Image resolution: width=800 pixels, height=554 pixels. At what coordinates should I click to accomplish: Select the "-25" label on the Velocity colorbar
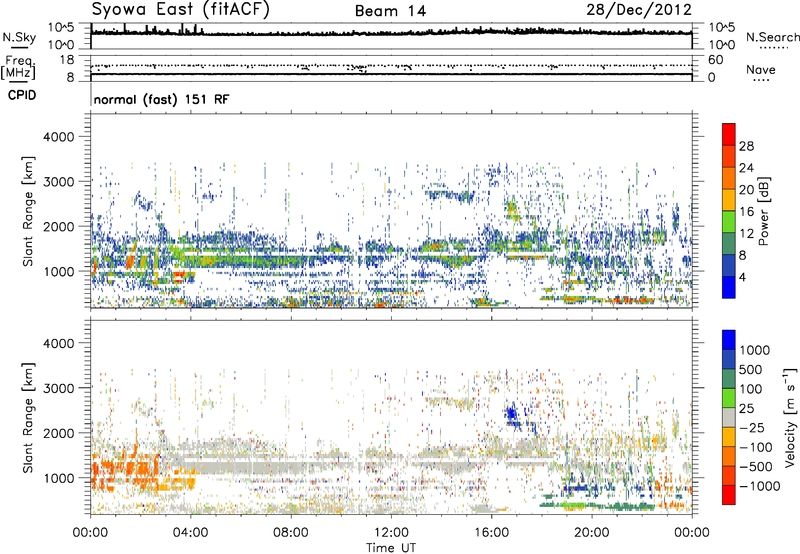click(751, 427)
